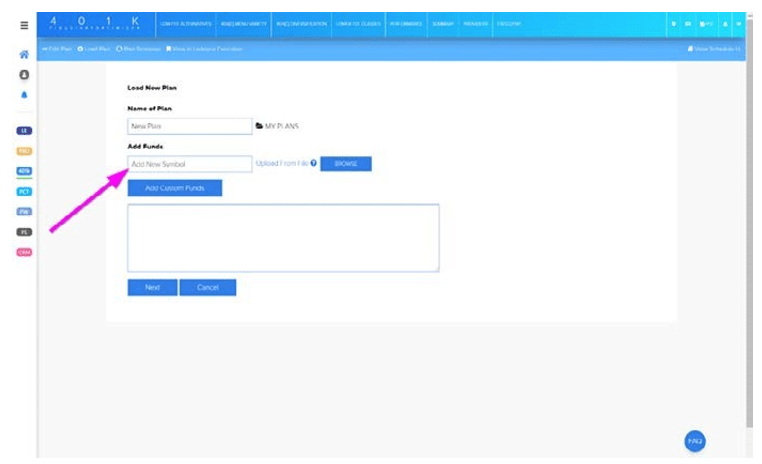Select the PCT badge in sidebar

click(x=24, y=191)
